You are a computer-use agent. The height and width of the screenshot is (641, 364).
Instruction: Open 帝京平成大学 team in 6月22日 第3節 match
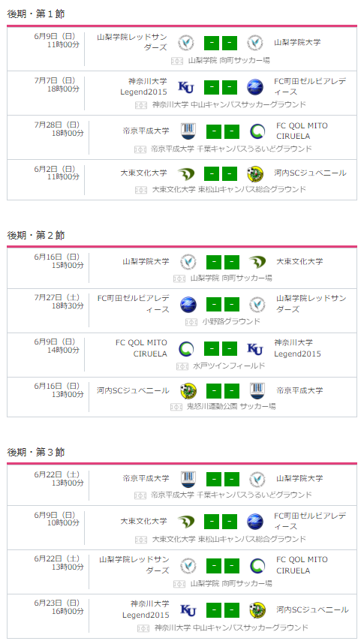(146, 478)
